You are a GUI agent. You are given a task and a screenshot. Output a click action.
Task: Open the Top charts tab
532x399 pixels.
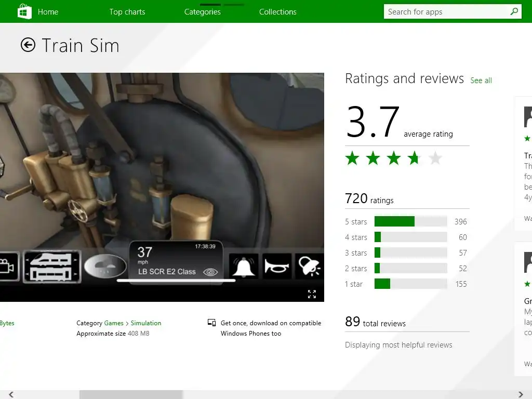tap(127, 12)
